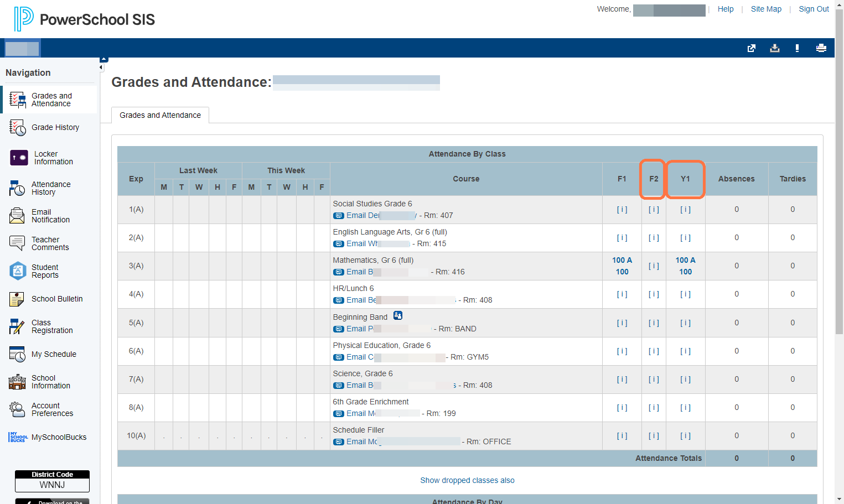This screenshot has height=504, width=844.
Task: Click the HR/Lunch 6 course name
Action: point(353,288)
